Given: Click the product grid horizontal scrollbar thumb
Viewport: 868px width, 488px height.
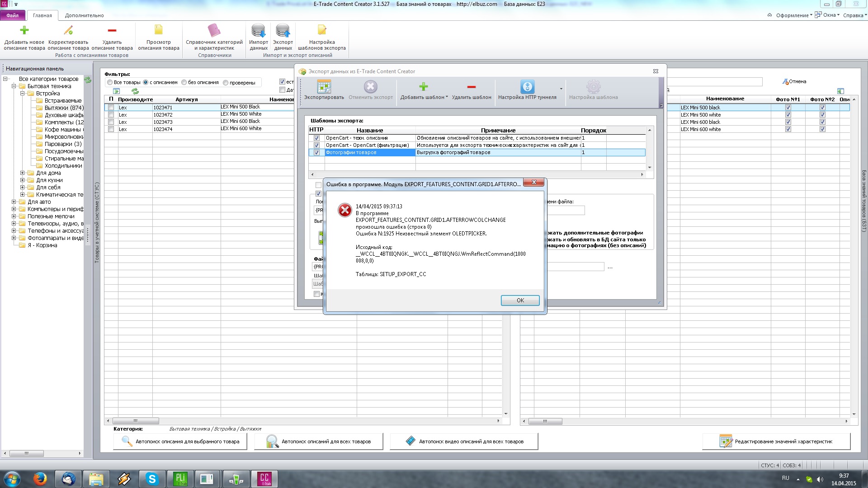Looking at the screenshot, I should (136, 421).
